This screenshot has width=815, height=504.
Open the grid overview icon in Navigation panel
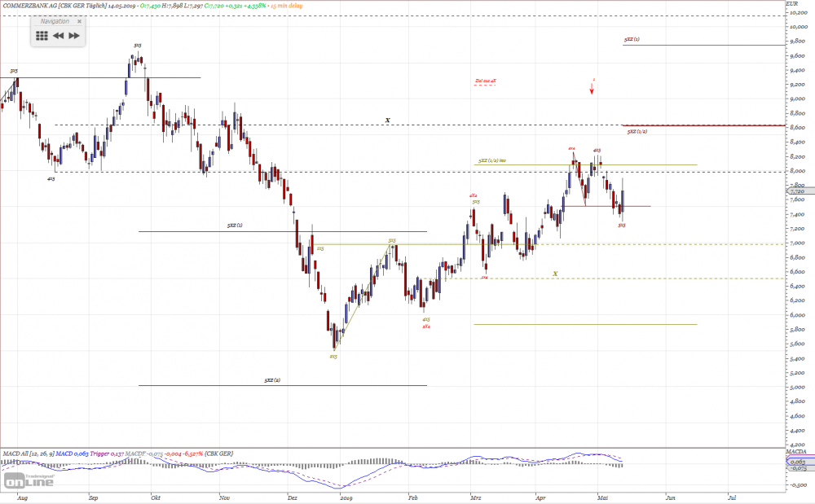[x=42, y=36]
